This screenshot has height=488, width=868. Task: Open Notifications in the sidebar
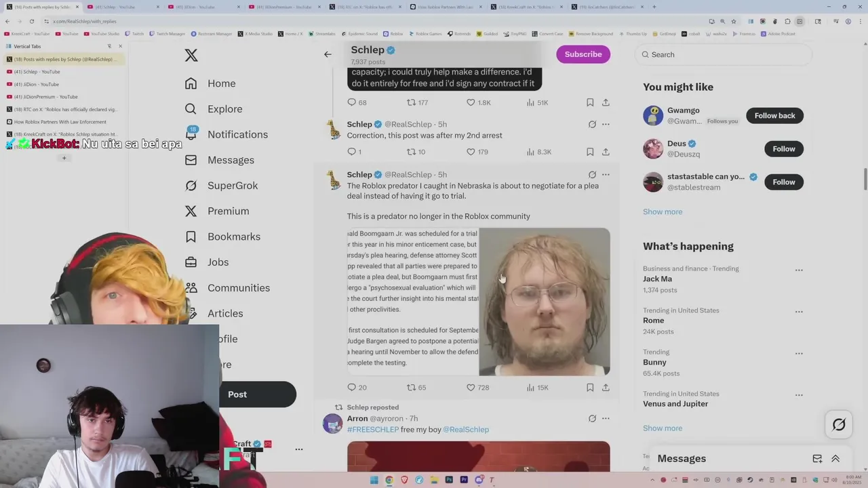[x=226, y=134]
